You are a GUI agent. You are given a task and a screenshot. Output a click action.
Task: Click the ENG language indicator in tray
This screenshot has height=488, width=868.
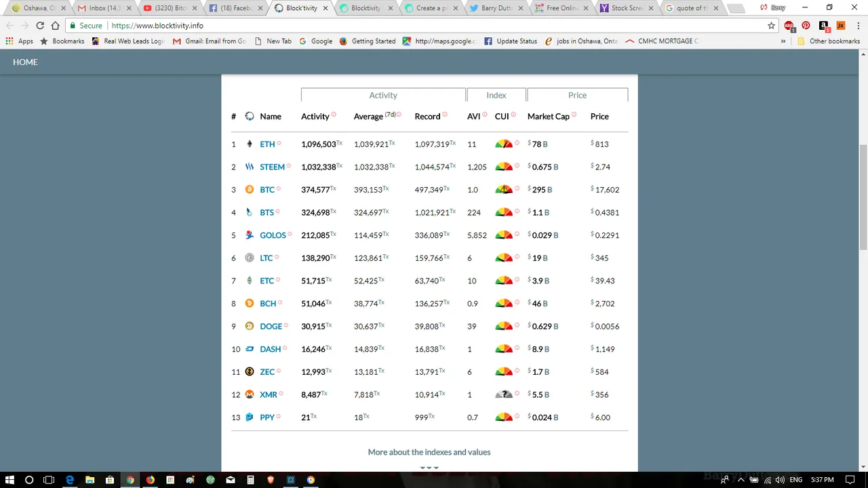coord(795,480)
